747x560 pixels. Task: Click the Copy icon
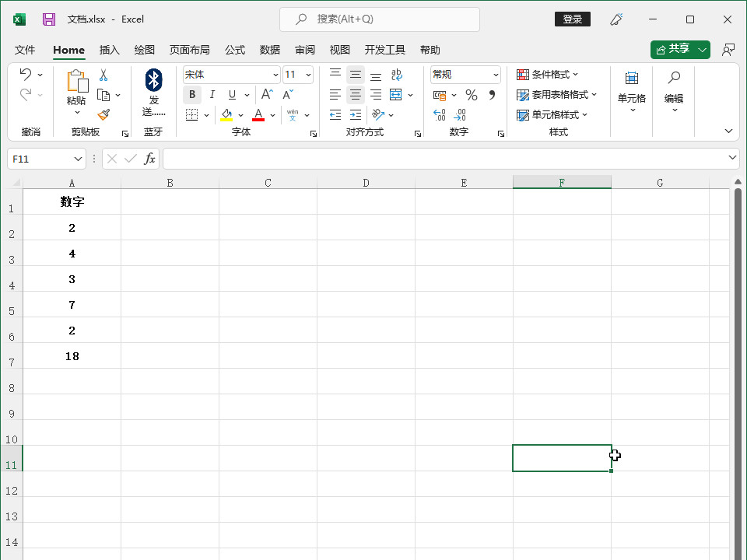(x=103, y=95)
